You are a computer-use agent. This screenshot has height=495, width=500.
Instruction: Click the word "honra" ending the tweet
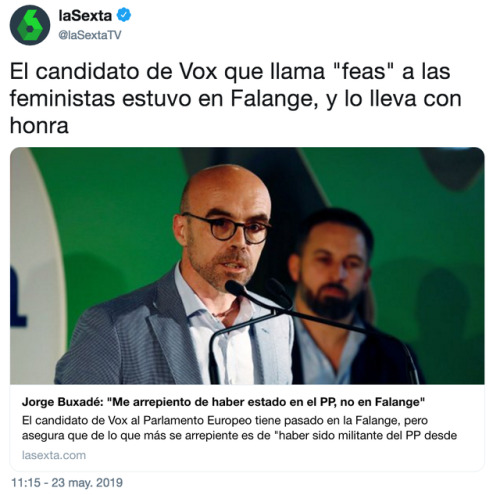pos(39,126)
